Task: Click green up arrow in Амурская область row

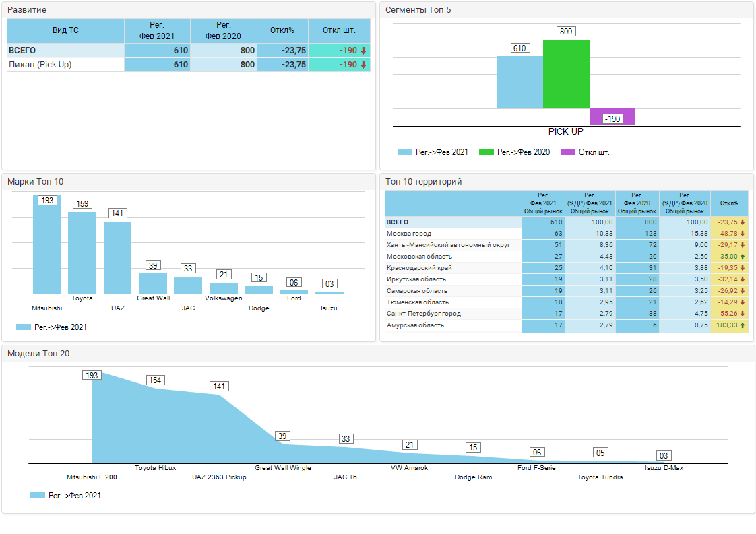Action: (x=743, y=325)
